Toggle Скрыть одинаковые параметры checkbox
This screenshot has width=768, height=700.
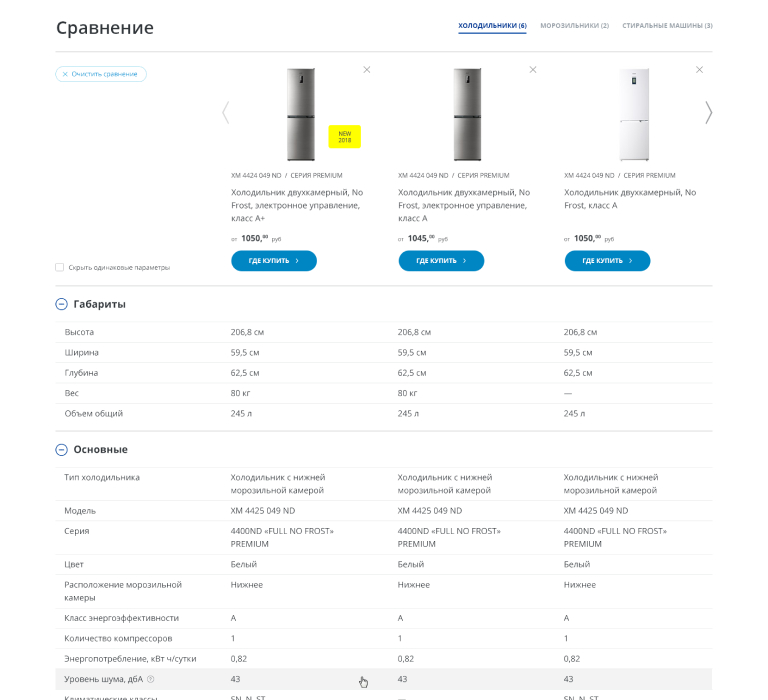(60, 267)
